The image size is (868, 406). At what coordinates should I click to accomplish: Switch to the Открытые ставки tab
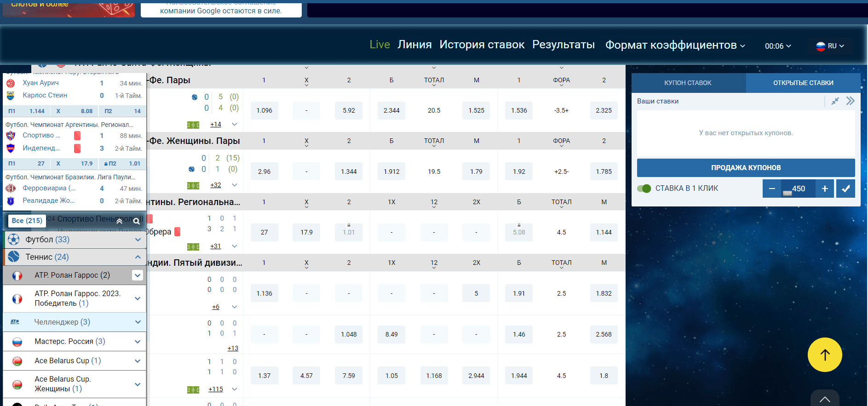tap(803, 83)
